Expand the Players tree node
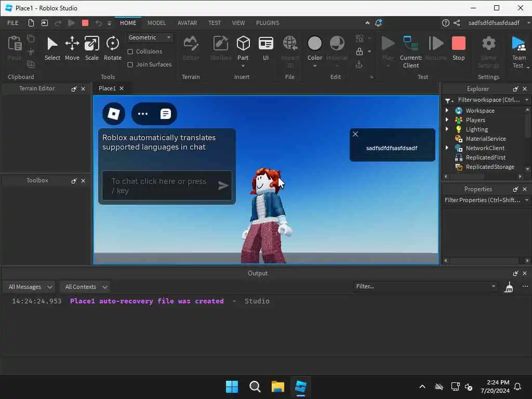 coord(447,120)
